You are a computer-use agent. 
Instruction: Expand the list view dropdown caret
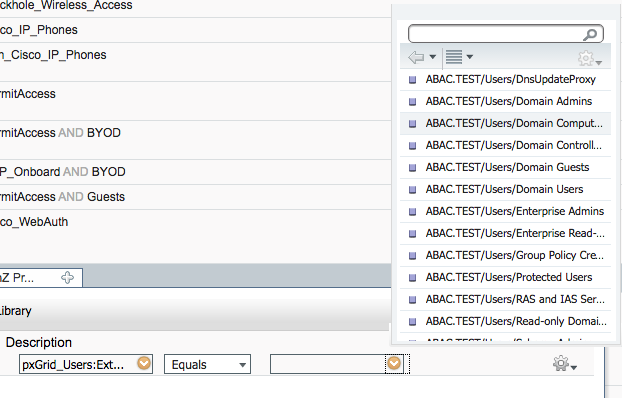(x=470, y=57)
